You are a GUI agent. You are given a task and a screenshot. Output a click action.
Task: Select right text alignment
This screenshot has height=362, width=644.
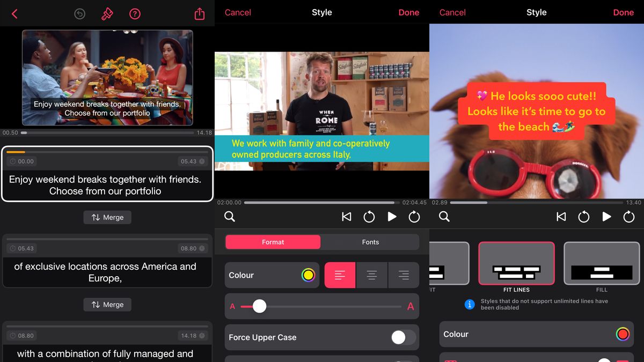point(404,275)
